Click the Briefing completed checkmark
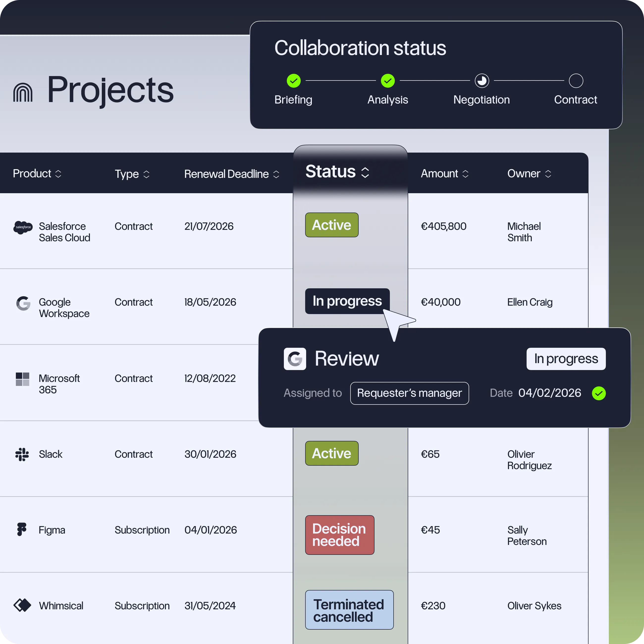 pos(293,81)
